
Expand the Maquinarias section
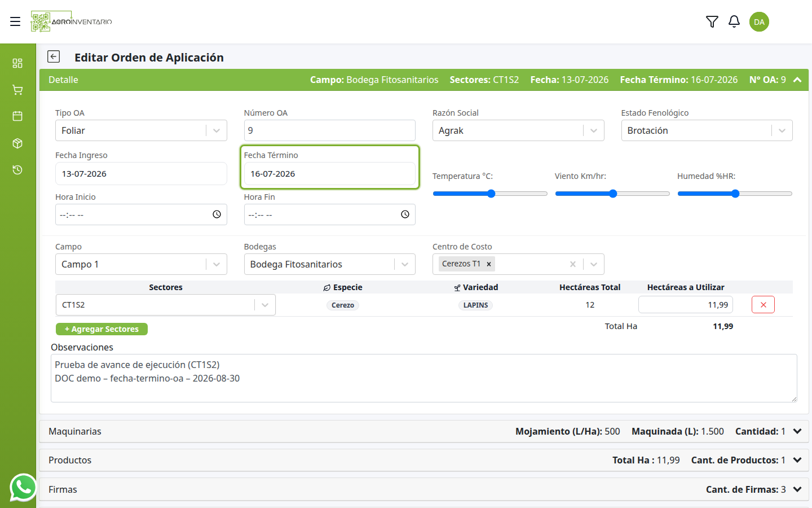(797, 431)
